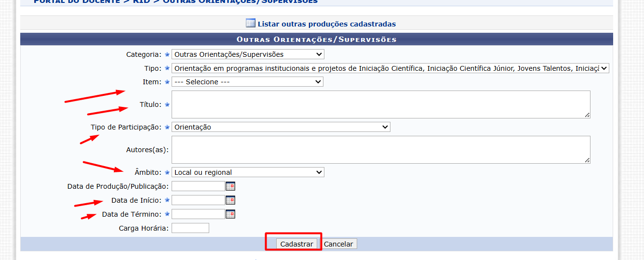Expand the Item '--- Selecione ---' dropdown
Image resolution: width=644 pixels, height=260 pixels.
(247, 82)
